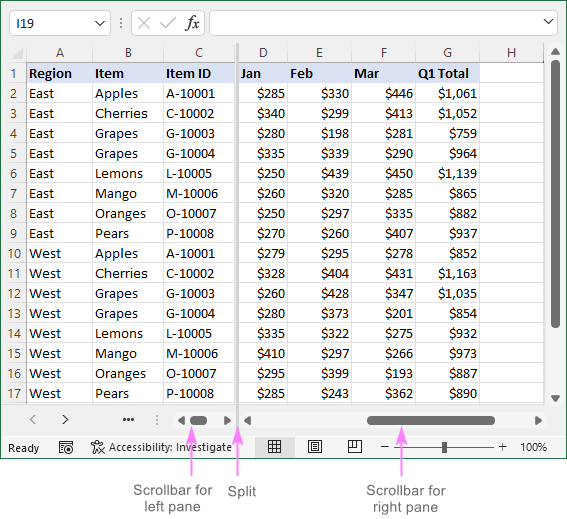This screenshot has height=519, width=567.
Task: Select the Pears cell in row 9
Action: point(128,233)
